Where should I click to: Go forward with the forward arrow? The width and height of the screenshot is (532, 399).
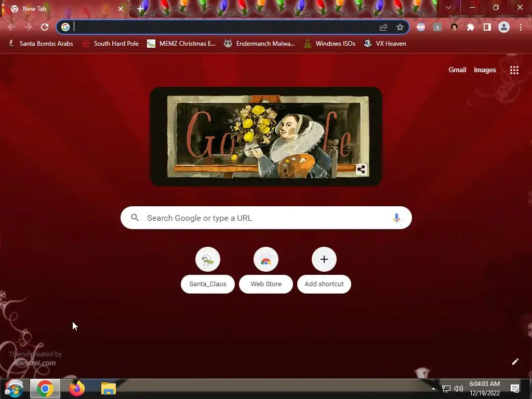point(28,27)
